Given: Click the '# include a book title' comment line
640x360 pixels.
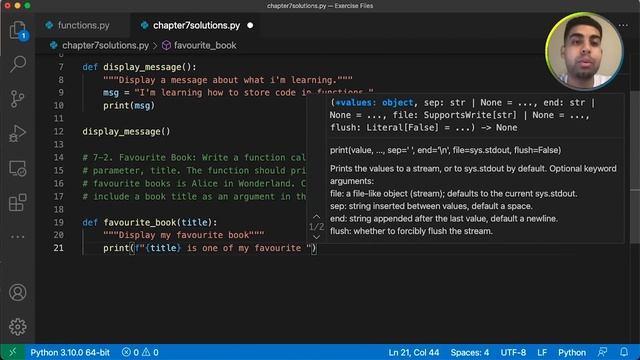Looking at the screenshot, I should (194, 196).
